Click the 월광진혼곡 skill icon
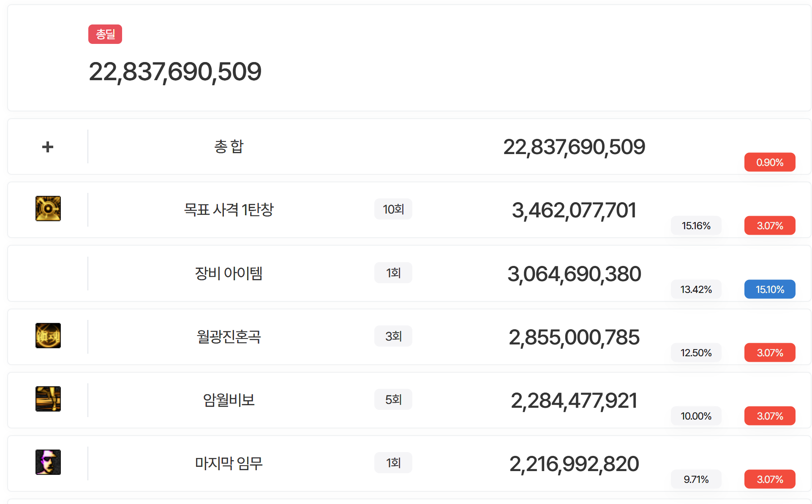 48,336
